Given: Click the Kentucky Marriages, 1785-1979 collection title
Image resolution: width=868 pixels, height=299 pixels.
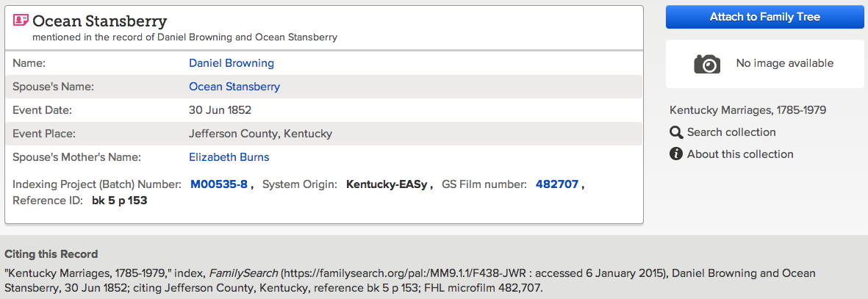Looking at the screenshot, I should (748, 110).
